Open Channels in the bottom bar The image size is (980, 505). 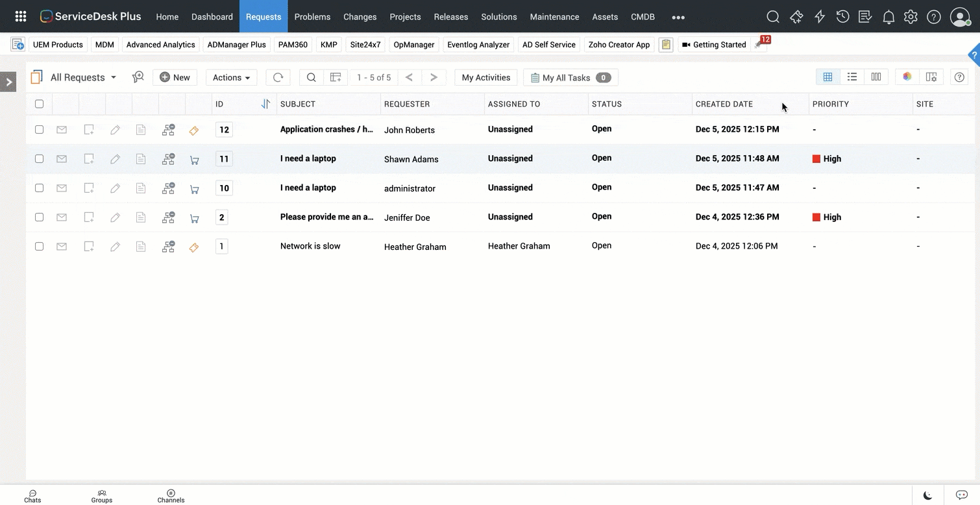(x=171, y=497)
